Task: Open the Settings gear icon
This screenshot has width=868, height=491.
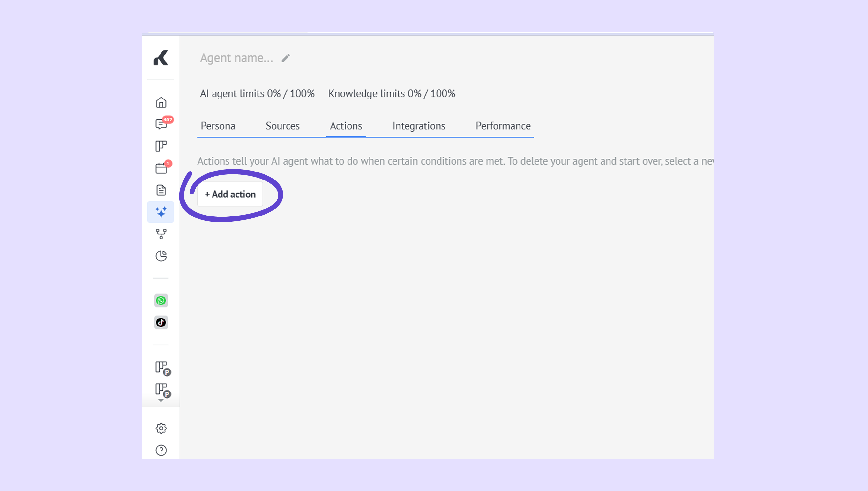Action: point(161,428)
